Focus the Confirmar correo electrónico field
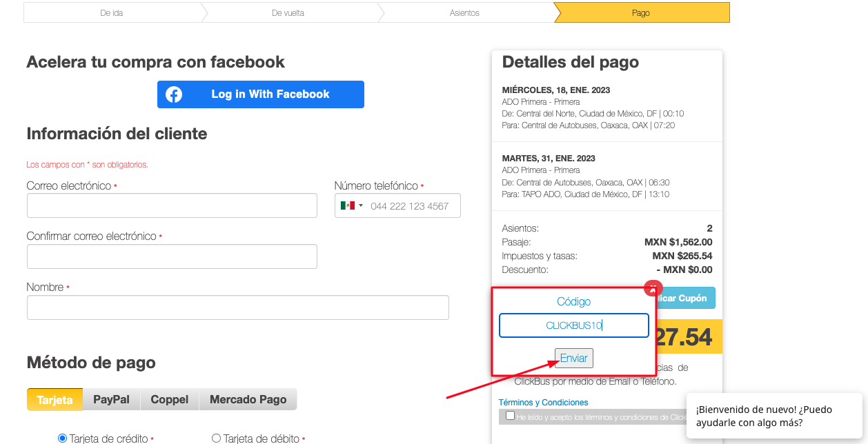 click(172, 256)
